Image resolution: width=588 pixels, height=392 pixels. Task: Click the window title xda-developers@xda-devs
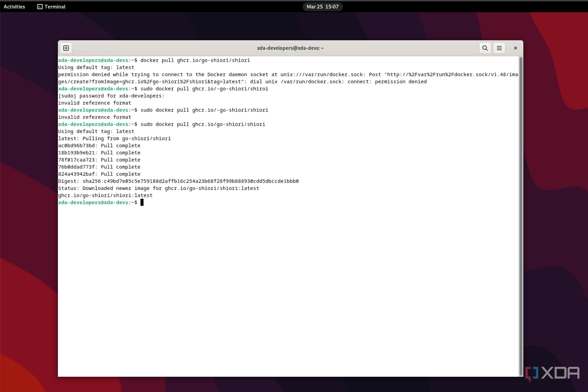click(x=290, y=48)
